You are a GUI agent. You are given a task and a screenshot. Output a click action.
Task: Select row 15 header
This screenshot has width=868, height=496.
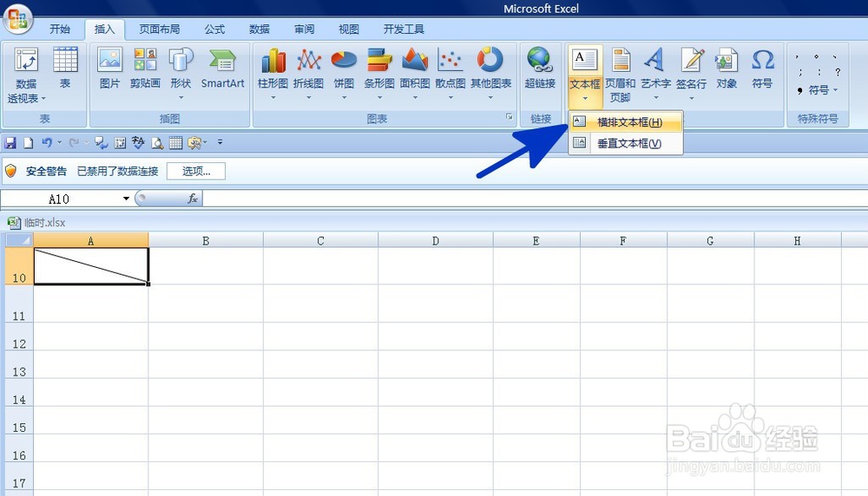pos(19,421)
